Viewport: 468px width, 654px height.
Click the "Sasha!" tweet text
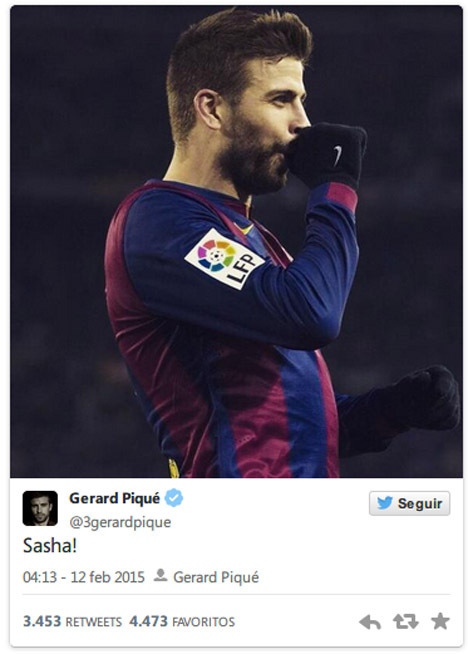click(50, 546)
